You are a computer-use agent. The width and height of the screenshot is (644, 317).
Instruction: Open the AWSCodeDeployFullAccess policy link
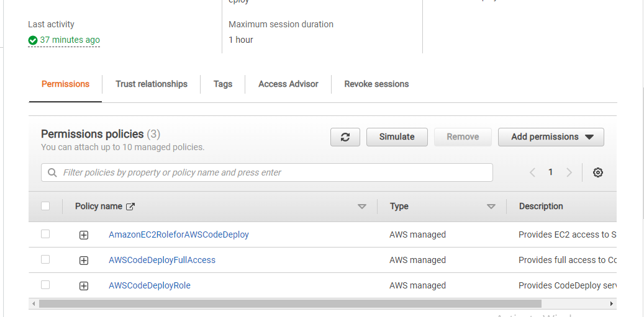162,260
